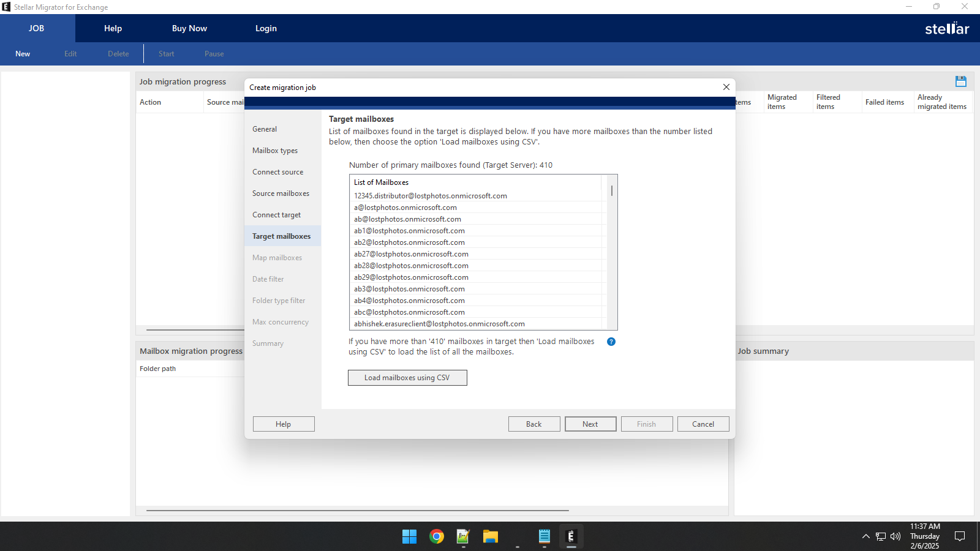Close the Create migration job dialog

[726, 87]
